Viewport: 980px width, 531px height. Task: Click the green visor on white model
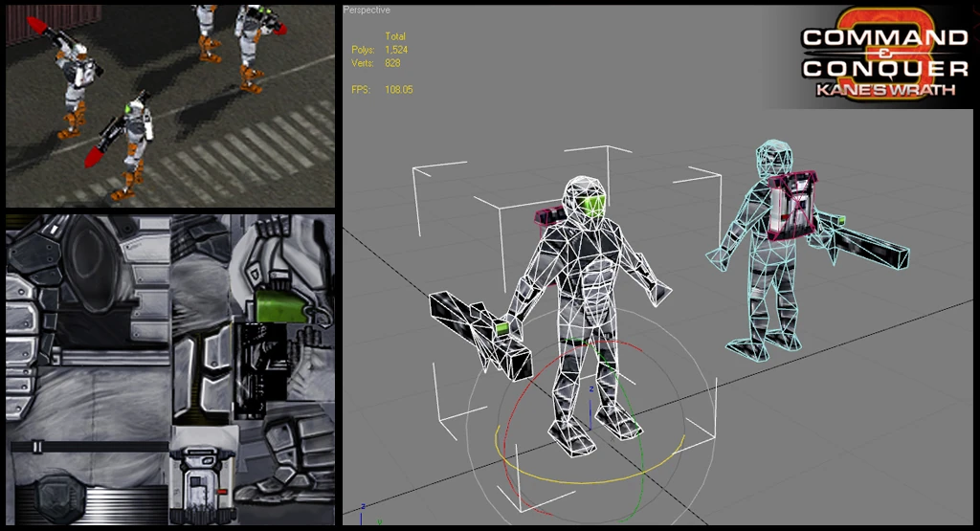(593, 206)
